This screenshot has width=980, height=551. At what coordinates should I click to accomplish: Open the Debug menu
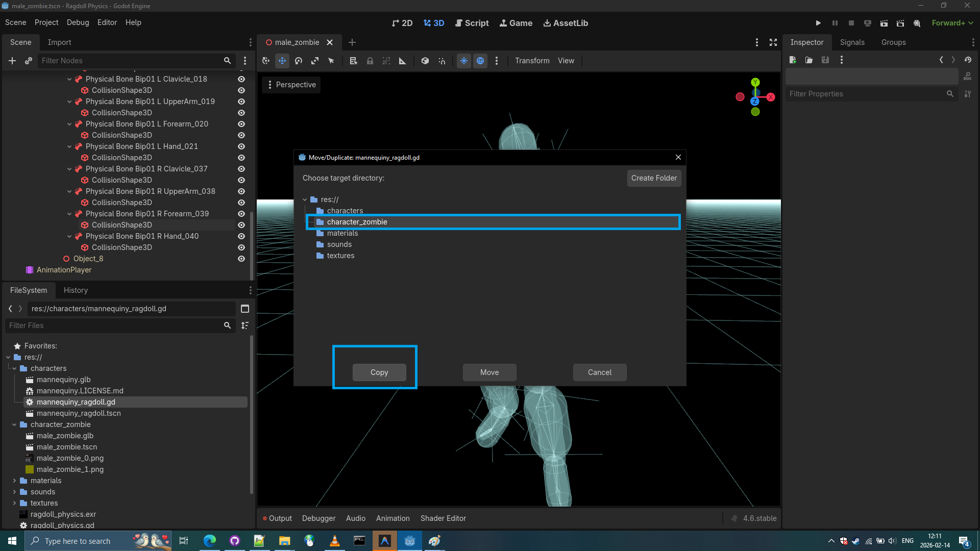(78, 22)
